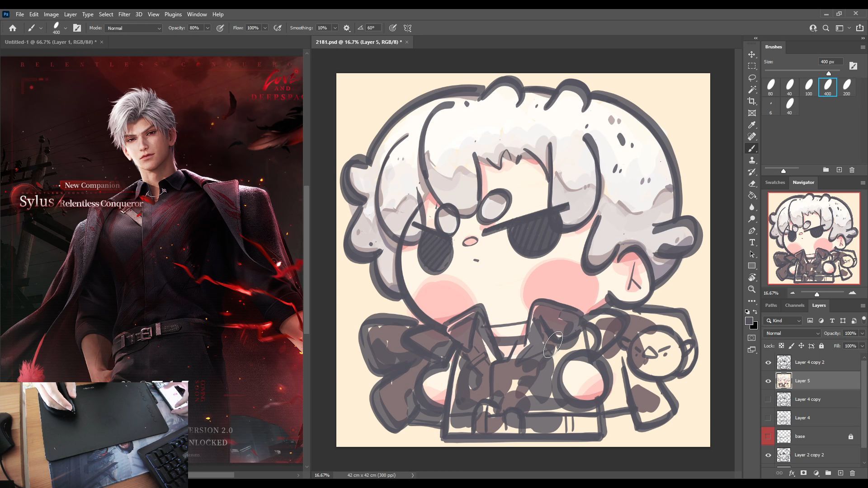This screenshot has height=488, width=868.
Task: Switch to the Swatches tab
Action: coord(775,183)
